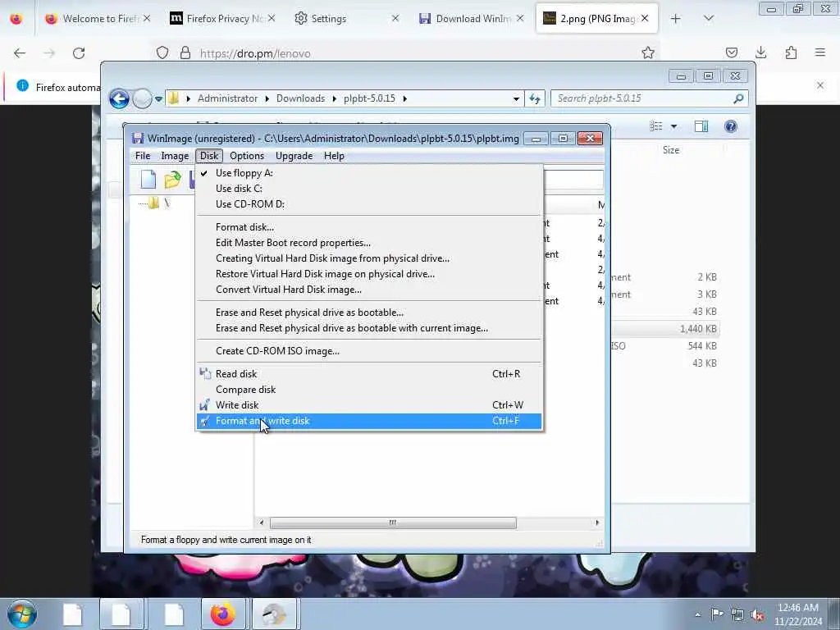Click the Explorer refresh button
The image size is (840, 630).
point(535,98)
